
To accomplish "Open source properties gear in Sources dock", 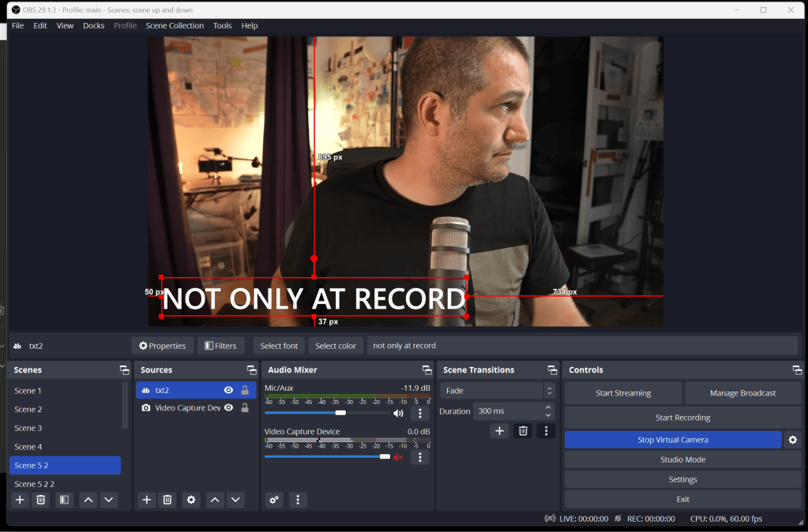I will point(191,500).
